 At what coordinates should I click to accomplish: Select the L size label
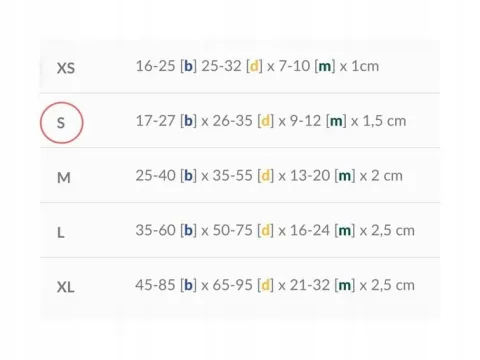point(61,232)
